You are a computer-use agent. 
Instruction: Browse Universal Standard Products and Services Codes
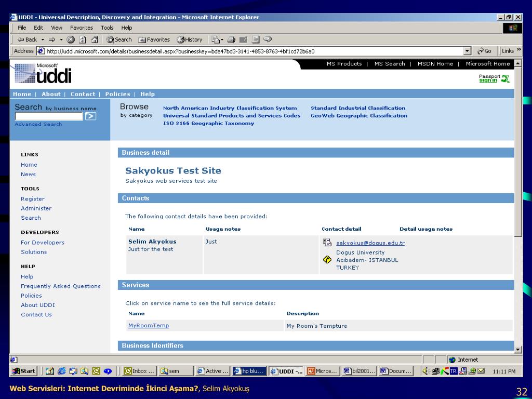(231, 116)
